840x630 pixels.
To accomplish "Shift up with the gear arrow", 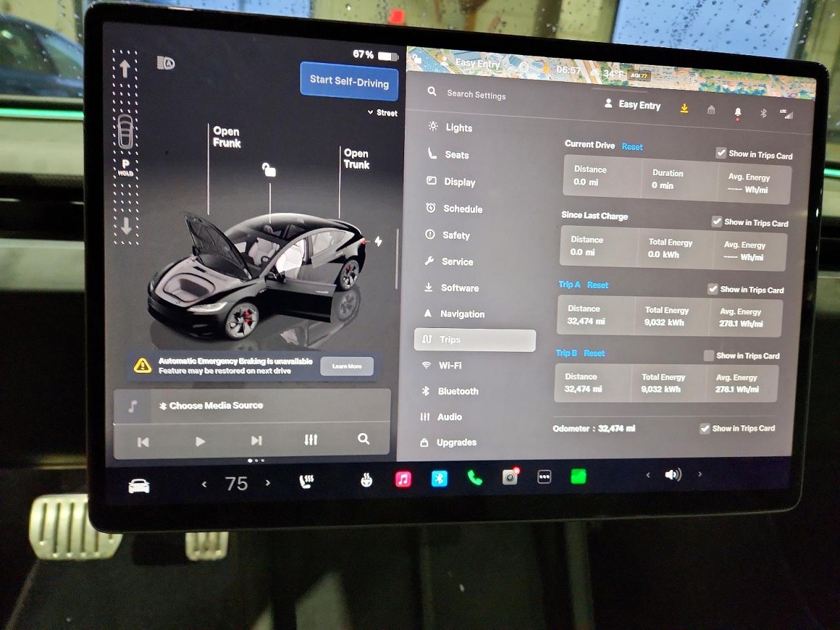I will pyautogui.click(x=125, y=68).
